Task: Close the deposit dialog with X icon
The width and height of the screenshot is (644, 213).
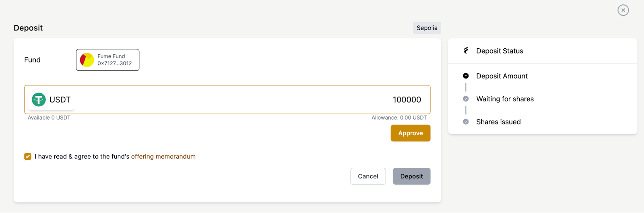Action: (623, 10)
